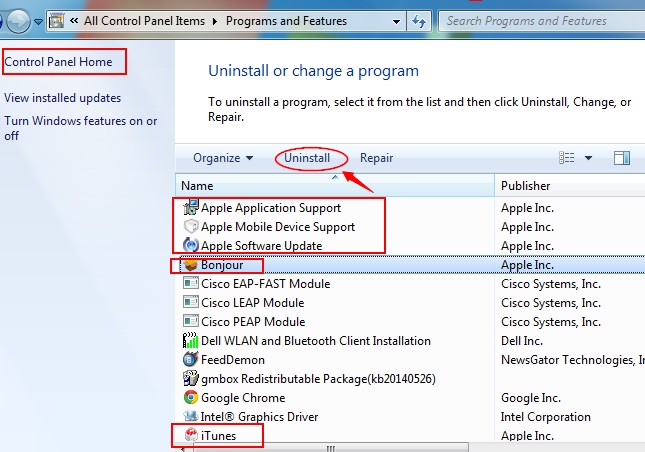Click the Intel Graphics Driver icon

[x=191, y=416]
